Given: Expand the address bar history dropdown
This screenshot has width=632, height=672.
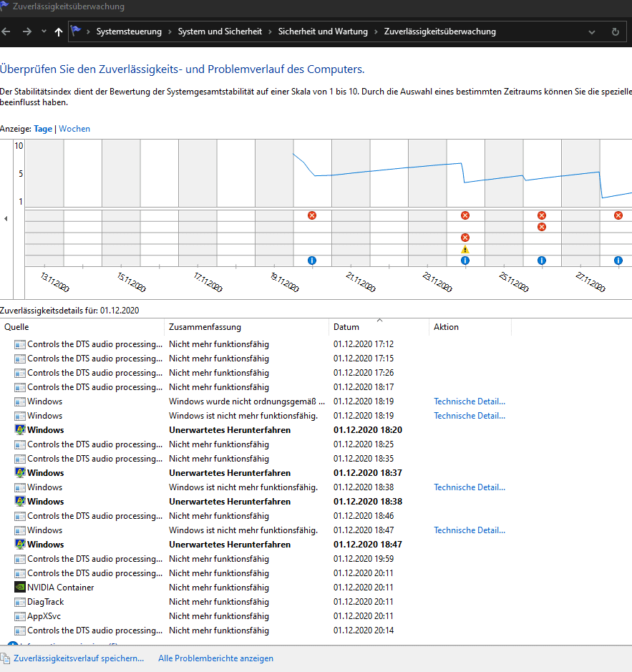Looking at the screenshot, I should (x=591, y=31).
